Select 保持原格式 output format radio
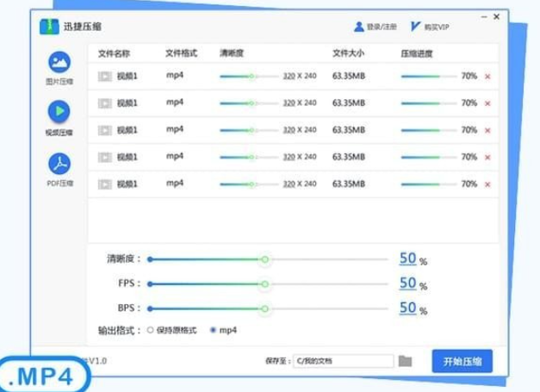The width and height of the screenshot is (540, 392). tap(150, 330)
